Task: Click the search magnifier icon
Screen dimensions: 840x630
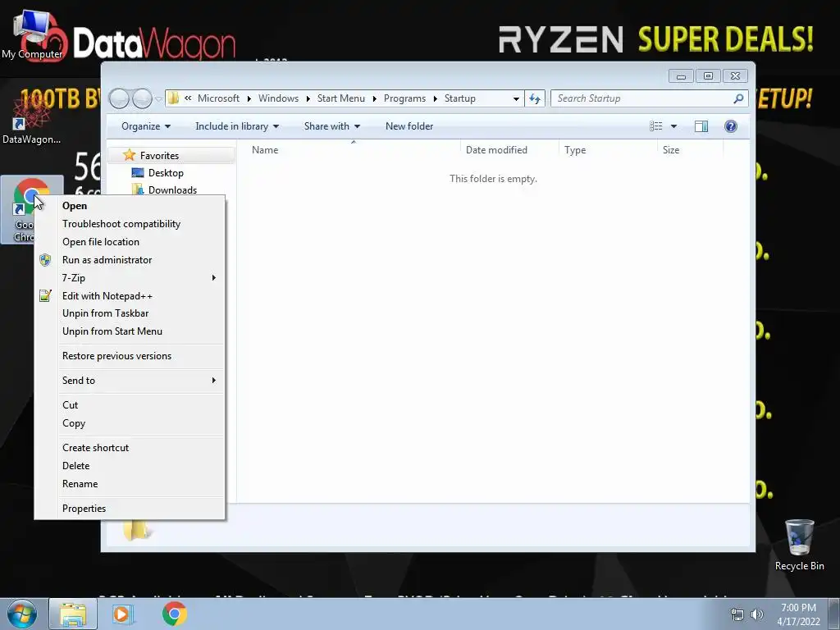Action: (x=738, y=98)
